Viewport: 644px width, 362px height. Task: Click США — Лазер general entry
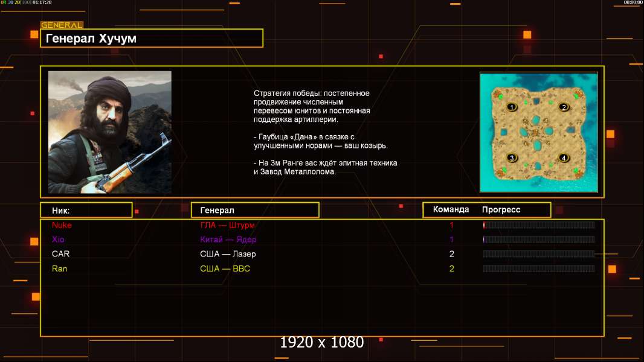pyautogui.click(x=228, y=254)
